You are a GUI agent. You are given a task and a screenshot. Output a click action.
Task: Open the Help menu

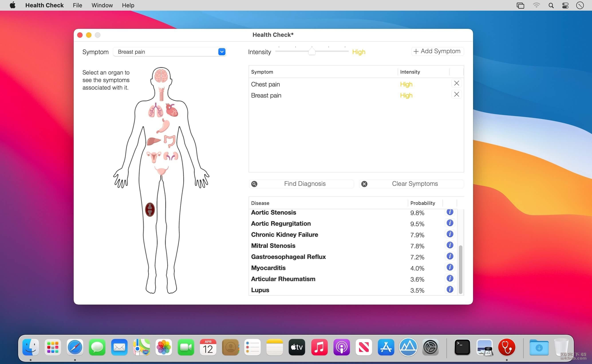pyautogui.click(x=128, y=5)
